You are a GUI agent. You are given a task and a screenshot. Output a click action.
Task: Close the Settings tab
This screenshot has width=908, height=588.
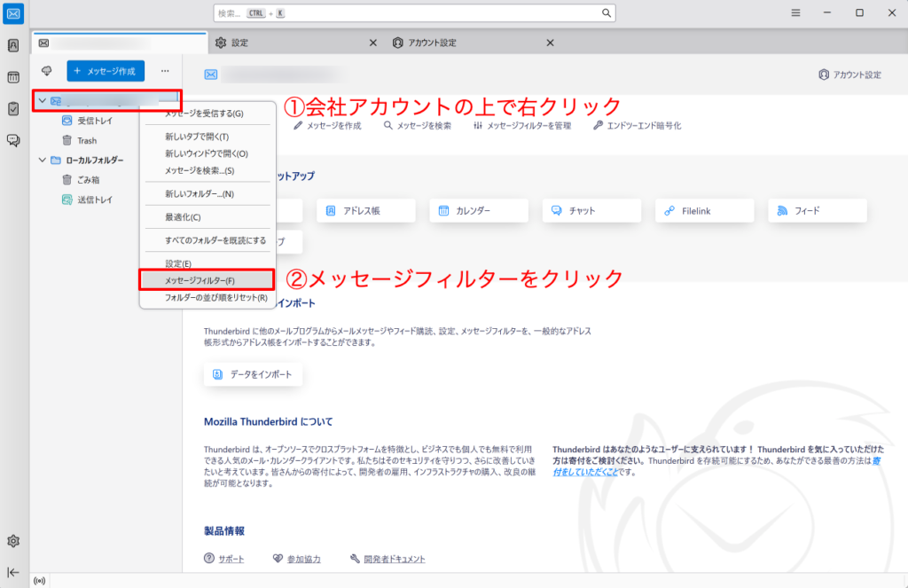tap(372, 43)
